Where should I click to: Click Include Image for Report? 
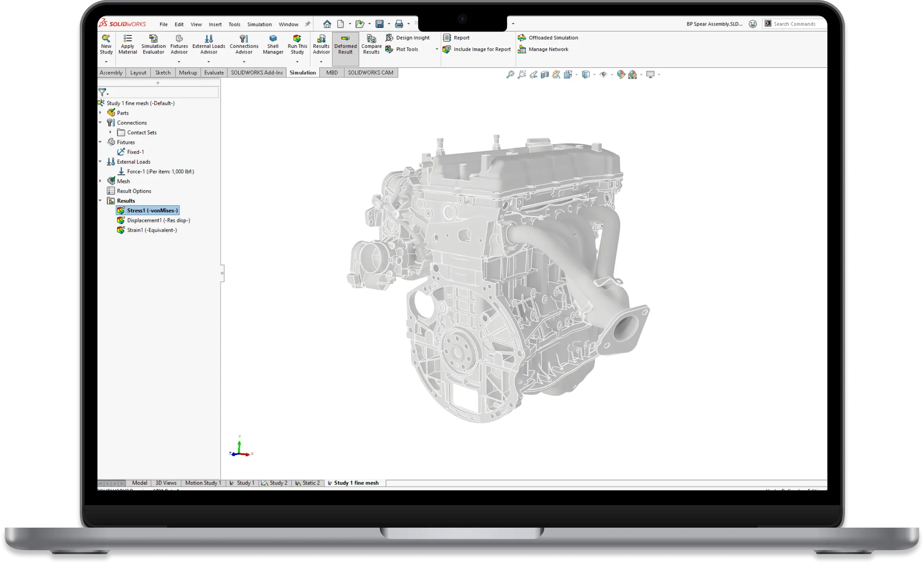click(x=477, y=49)
